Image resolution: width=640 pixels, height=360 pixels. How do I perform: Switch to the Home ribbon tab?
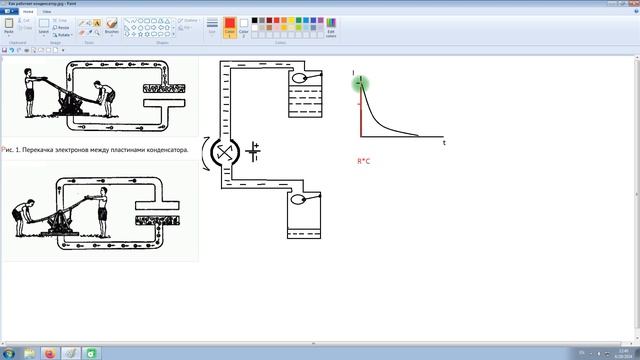point(28,11)
